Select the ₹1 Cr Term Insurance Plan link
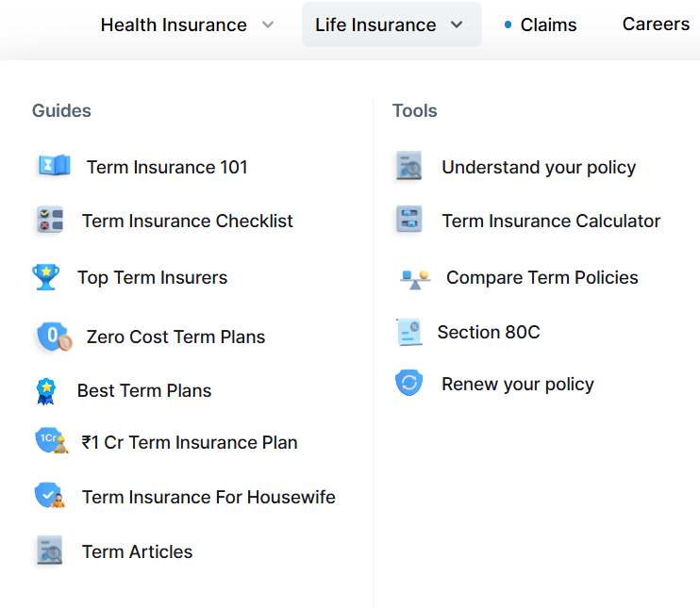Viewport: 700px width, 608px height. 190,442
